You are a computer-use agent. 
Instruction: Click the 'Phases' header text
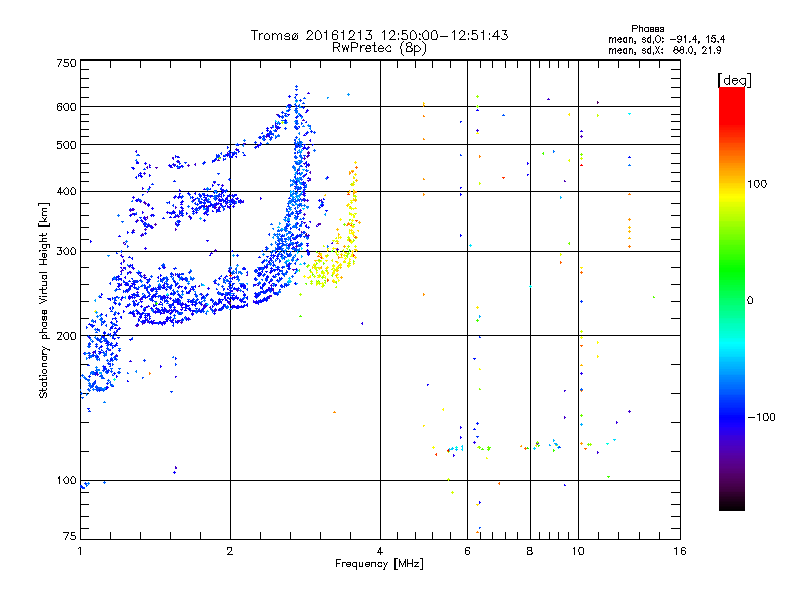tap(647, 29)
